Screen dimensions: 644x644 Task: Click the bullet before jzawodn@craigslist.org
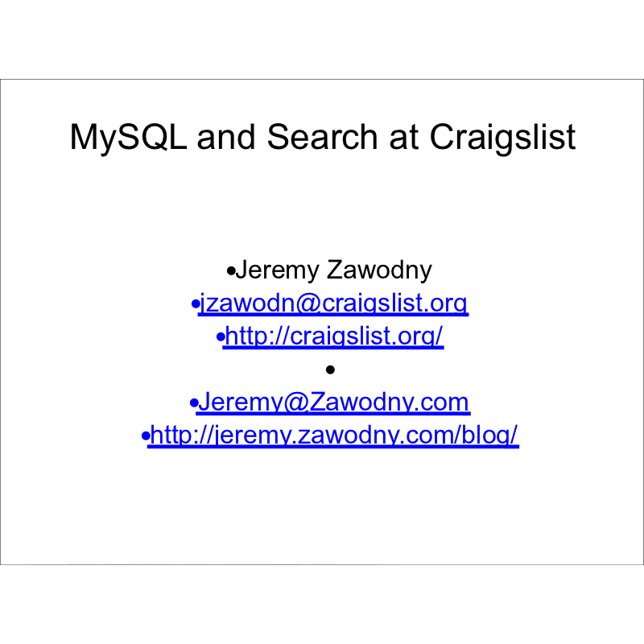pos(195,305)
